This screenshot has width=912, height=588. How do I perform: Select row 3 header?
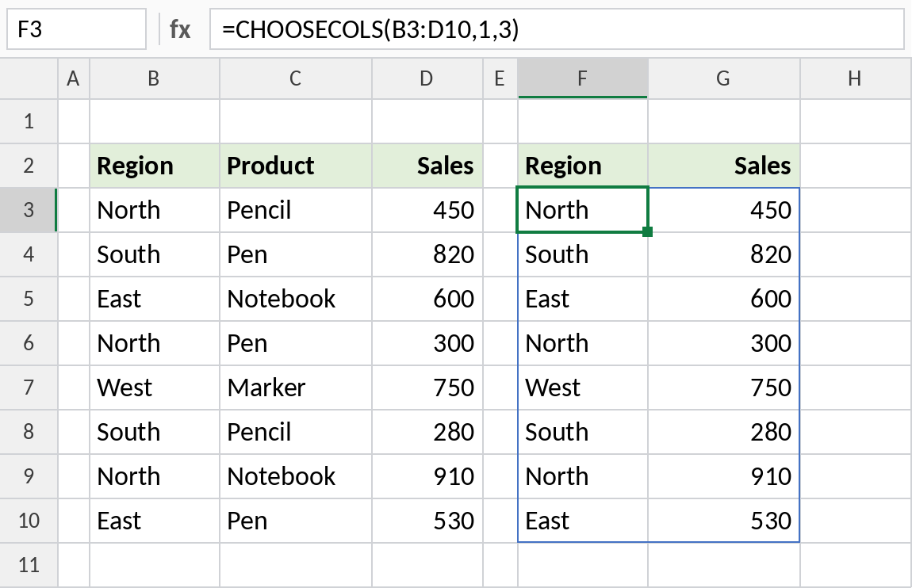point(29,210)
